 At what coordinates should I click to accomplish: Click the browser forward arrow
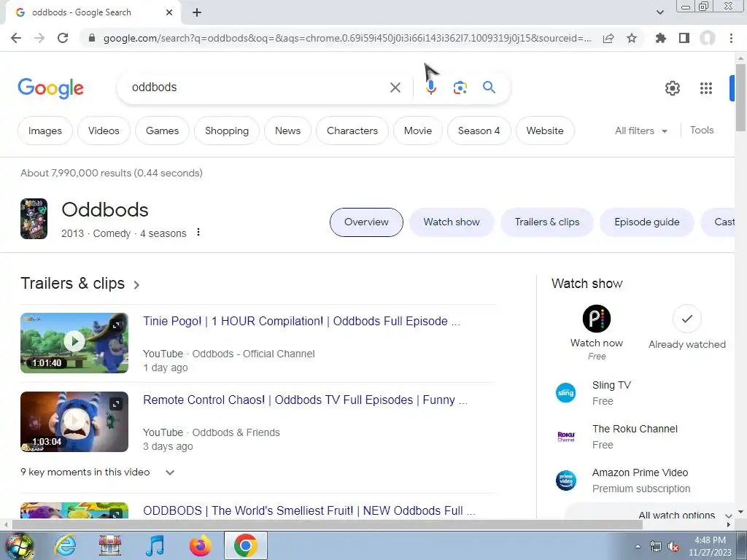coord(39,38)
